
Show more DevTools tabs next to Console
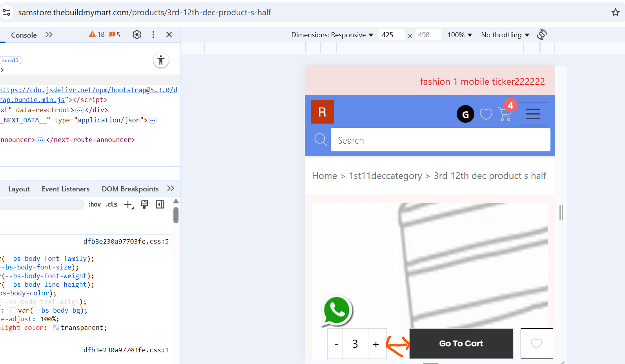click(x=49, y=35)
